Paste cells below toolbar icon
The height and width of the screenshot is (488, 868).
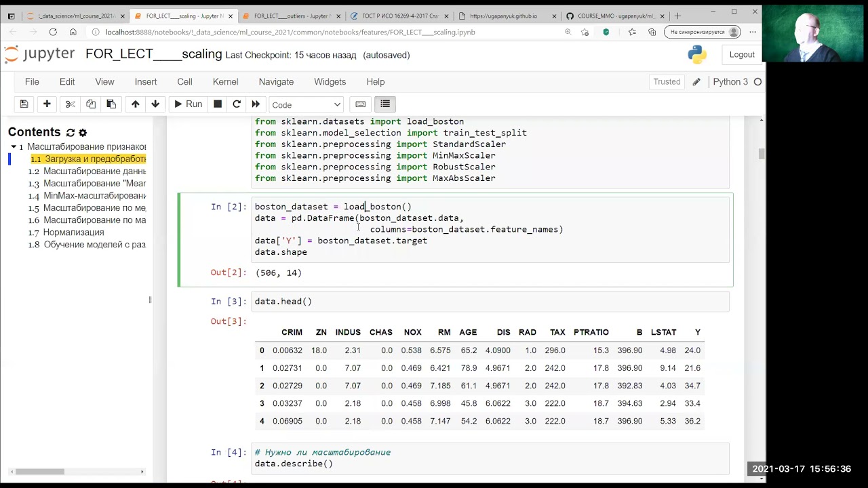[x=111, y=104]
